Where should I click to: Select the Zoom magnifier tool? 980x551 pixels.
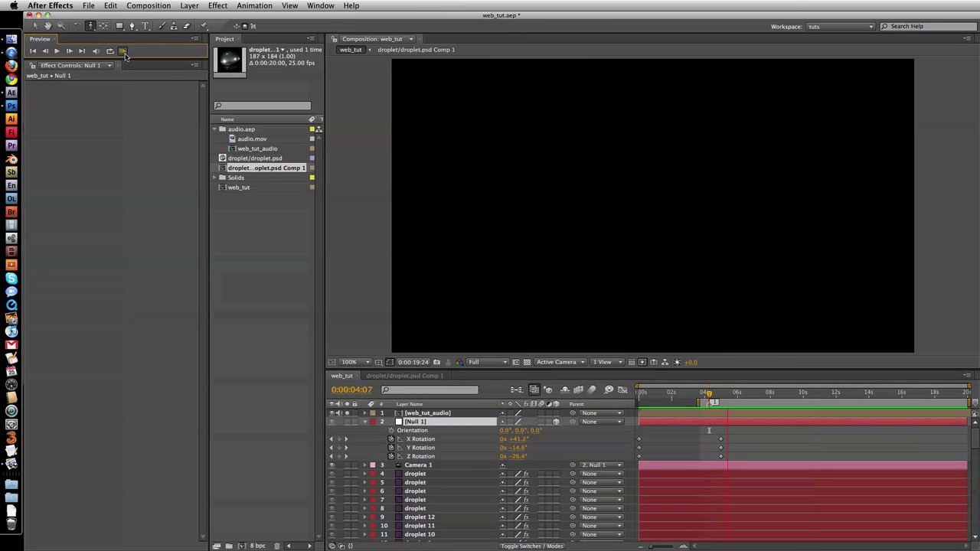(x=61, y=26)
